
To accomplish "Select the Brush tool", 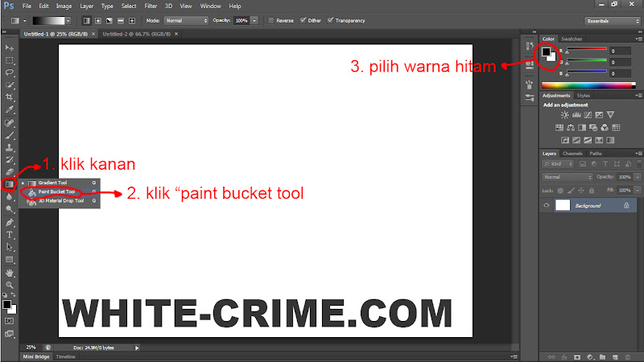I will (10, 135).
